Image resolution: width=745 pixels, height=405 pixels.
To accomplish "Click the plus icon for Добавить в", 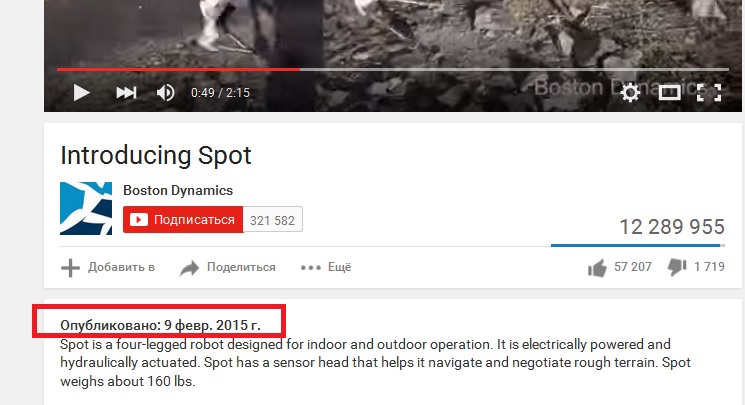I will (x=70, y=268).
